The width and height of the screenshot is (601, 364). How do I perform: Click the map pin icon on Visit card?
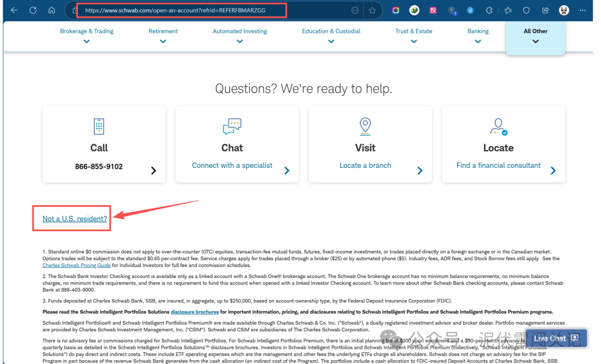click(365, 126)
